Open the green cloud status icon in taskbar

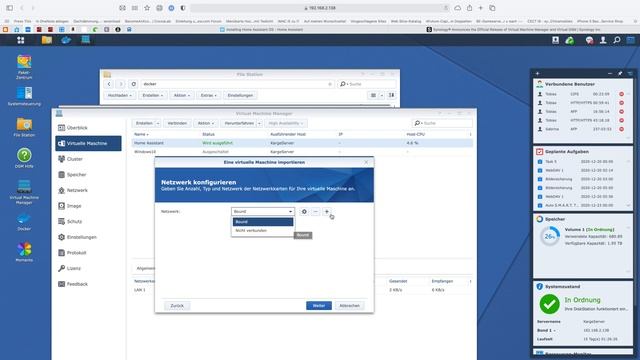point(570,40)
